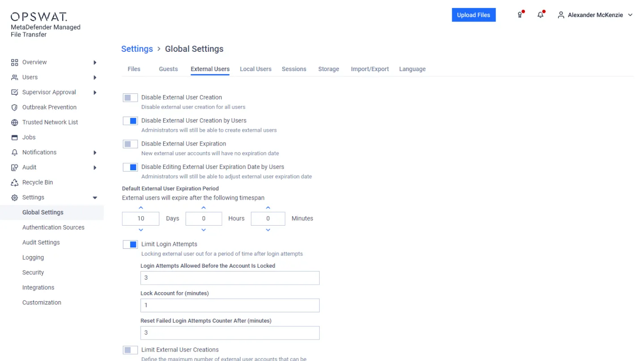Click the Jobs icon in sidebar
This screenshot has width=644, height=361.
[x=14, y=137]
